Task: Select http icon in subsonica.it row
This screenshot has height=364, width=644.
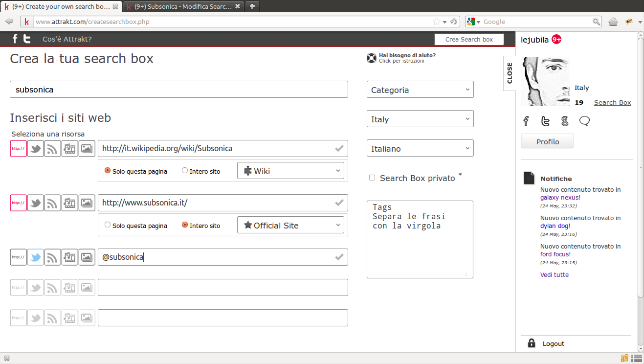Action: click(x=19, y=203)
